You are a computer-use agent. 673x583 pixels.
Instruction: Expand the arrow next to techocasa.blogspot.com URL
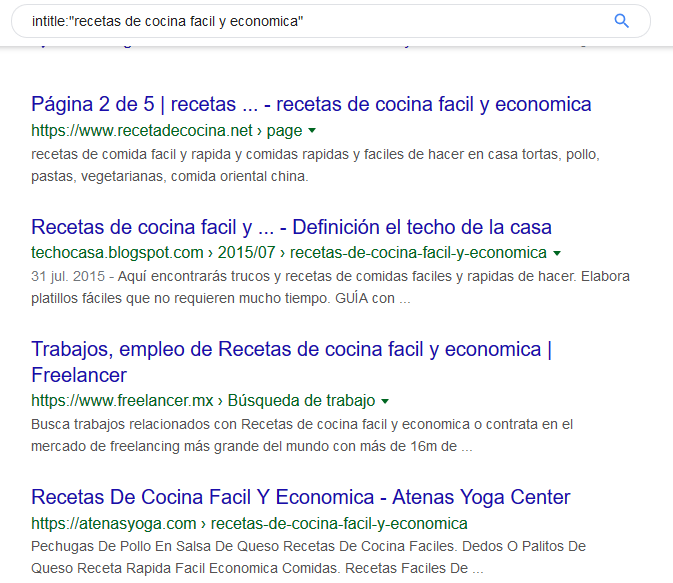557,253
